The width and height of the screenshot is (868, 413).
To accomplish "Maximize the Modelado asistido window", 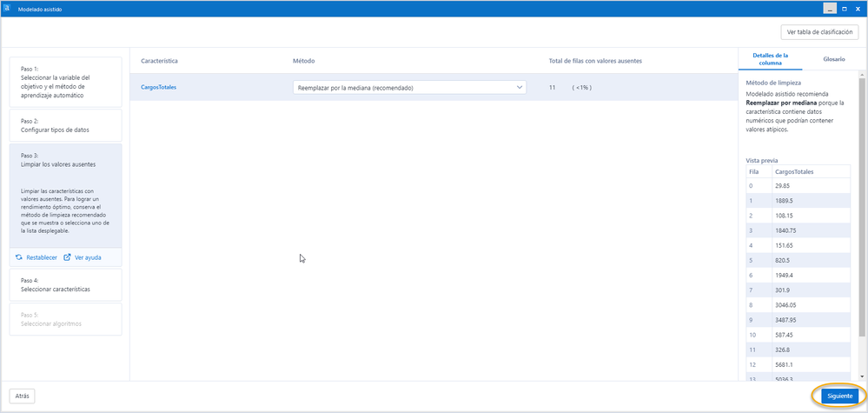I will (x=845, y=9).
